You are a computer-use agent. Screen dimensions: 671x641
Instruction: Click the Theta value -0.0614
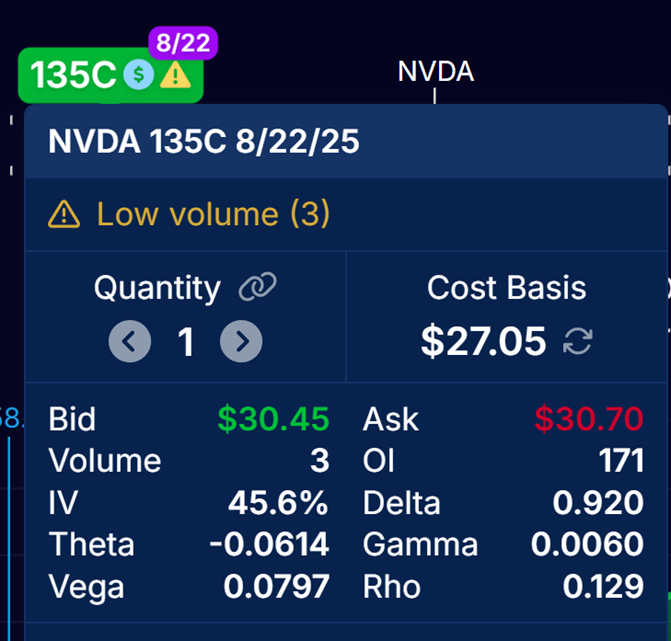(x=269, y=544)
